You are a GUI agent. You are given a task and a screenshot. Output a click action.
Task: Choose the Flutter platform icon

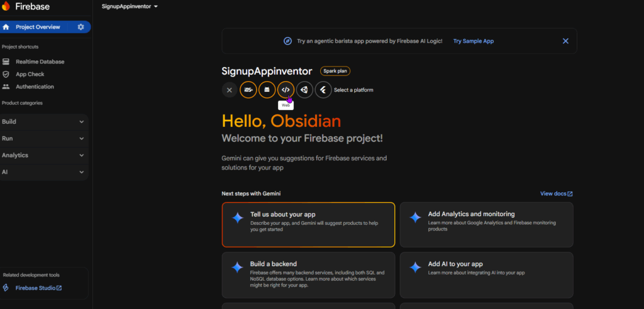pos(323,90)
